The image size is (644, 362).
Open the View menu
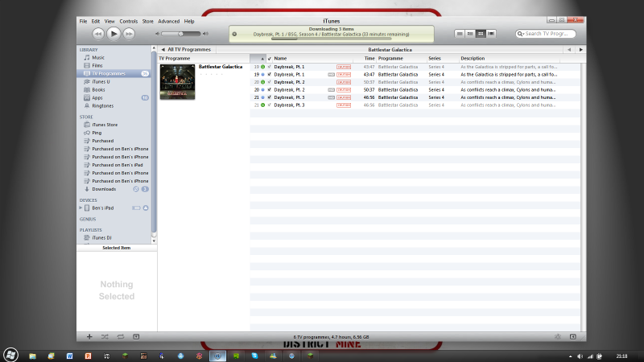[x=109, y=22]
